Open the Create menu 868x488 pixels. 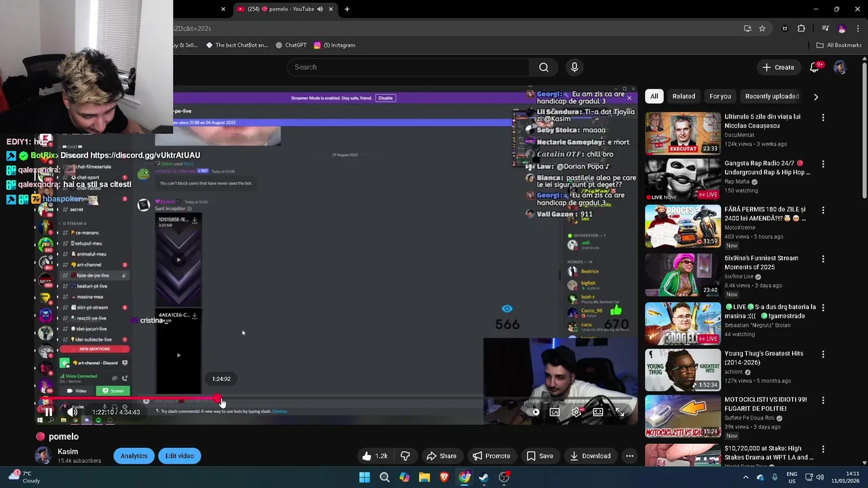coord(778,67)
